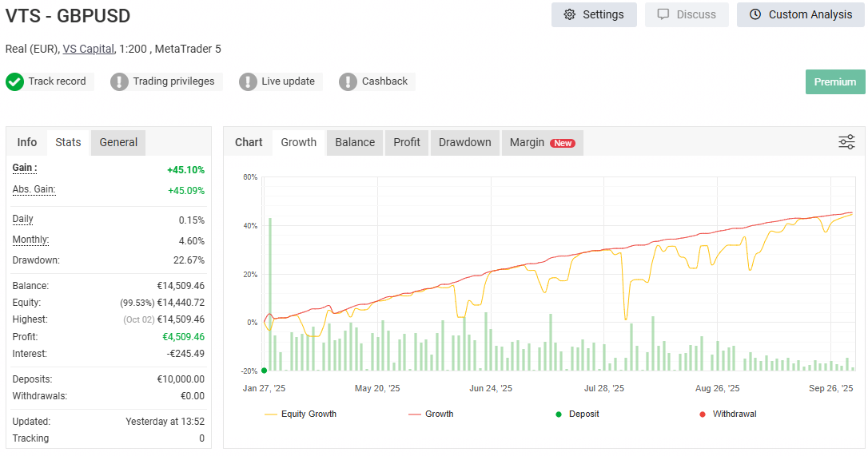The image size is (868, 456).
Task: Click the Cashback exclamation icon
Action: (348, 81)
